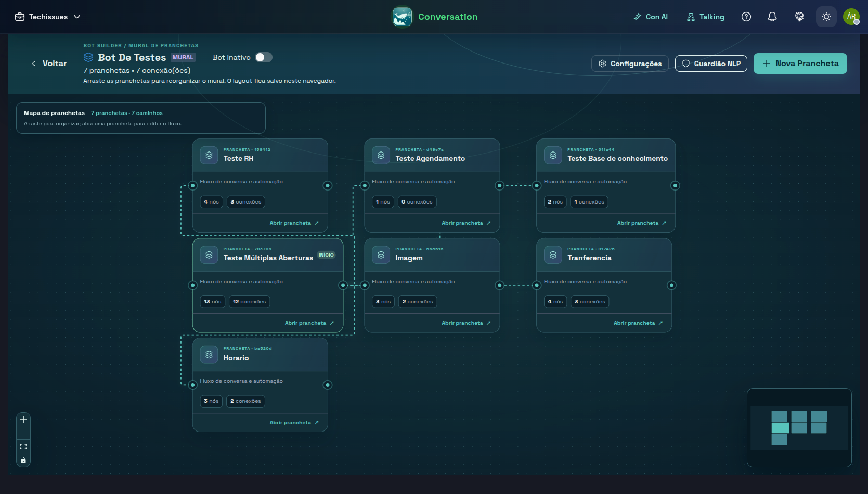
Task: Click Abrir prancheta on Imagem
Action: click(x=467, y=323)
